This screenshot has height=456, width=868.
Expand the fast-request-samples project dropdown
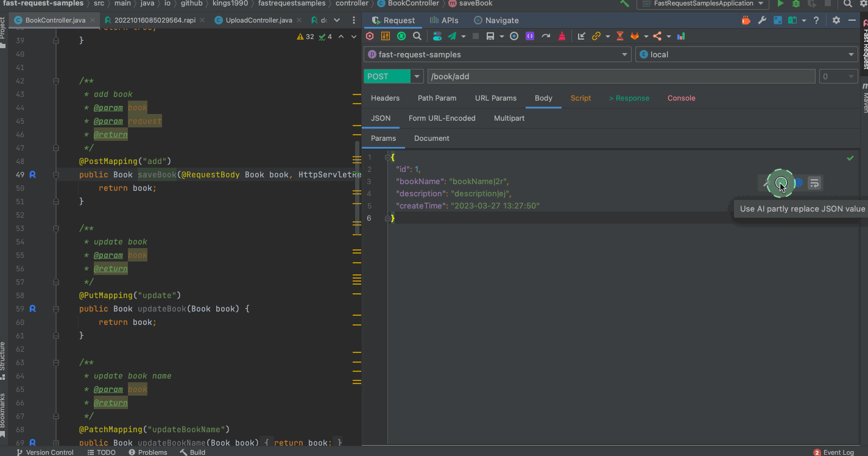pos(624,55)
